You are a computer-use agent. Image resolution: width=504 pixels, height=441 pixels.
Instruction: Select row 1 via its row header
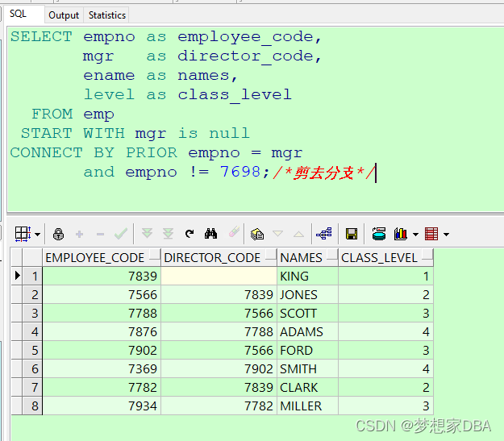[32, 276]
